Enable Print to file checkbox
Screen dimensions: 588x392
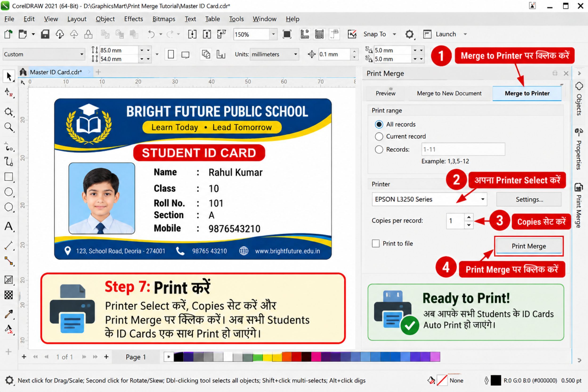click(376, 243)
